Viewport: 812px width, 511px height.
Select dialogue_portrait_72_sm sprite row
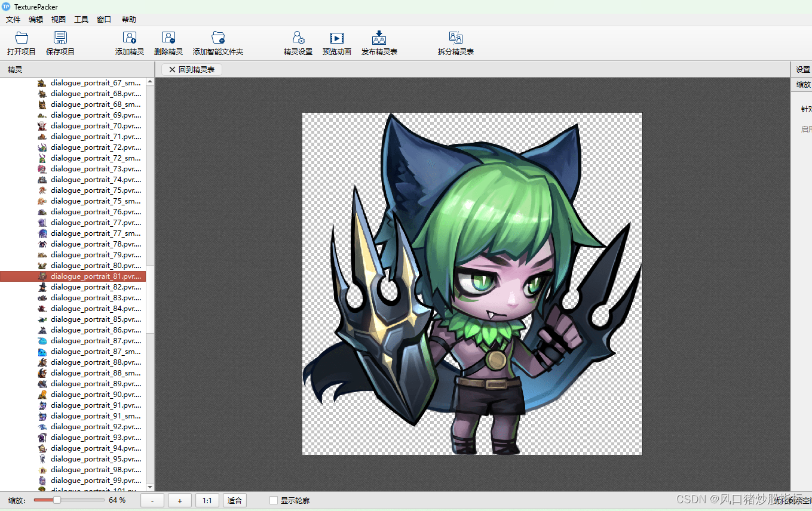[73, 158]
